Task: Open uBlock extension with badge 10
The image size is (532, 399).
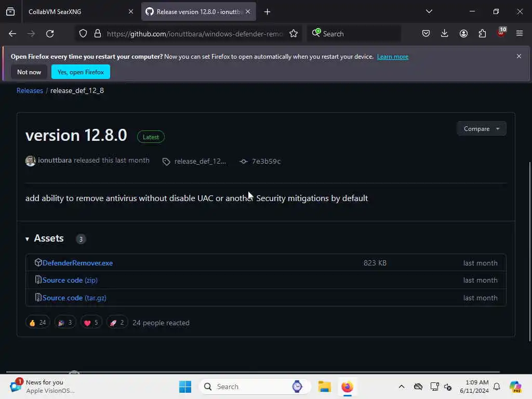Action: pyautogui.click(x=501, y=33)
